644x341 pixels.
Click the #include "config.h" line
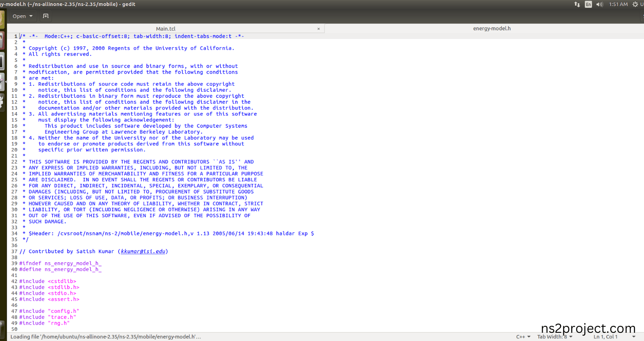pos(49,311)
